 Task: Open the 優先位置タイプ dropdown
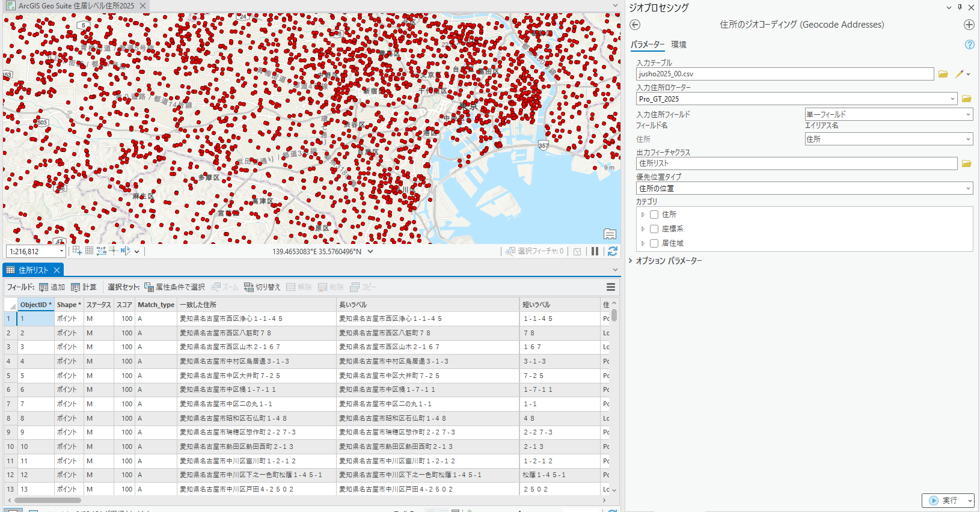pos(967,189)
